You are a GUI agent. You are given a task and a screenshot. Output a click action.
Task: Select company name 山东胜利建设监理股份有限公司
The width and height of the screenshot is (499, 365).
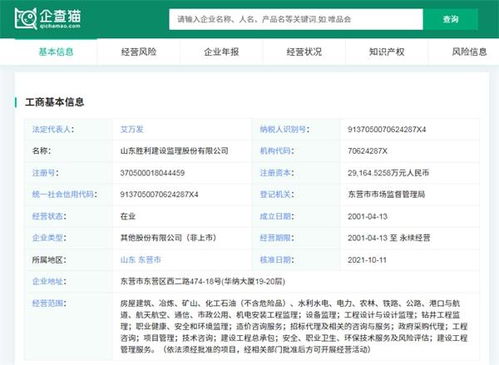pyautogui.click(x=174, y=151)
